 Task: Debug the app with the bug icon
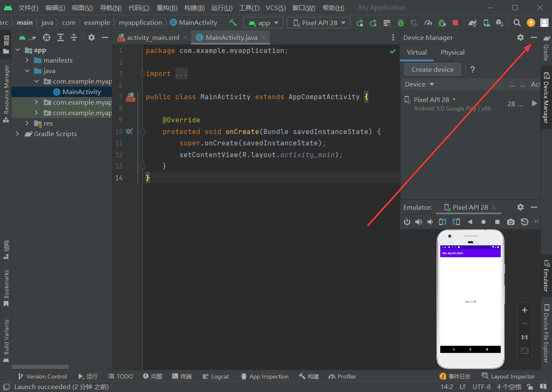pyautogui.click(x=400, y=22)
